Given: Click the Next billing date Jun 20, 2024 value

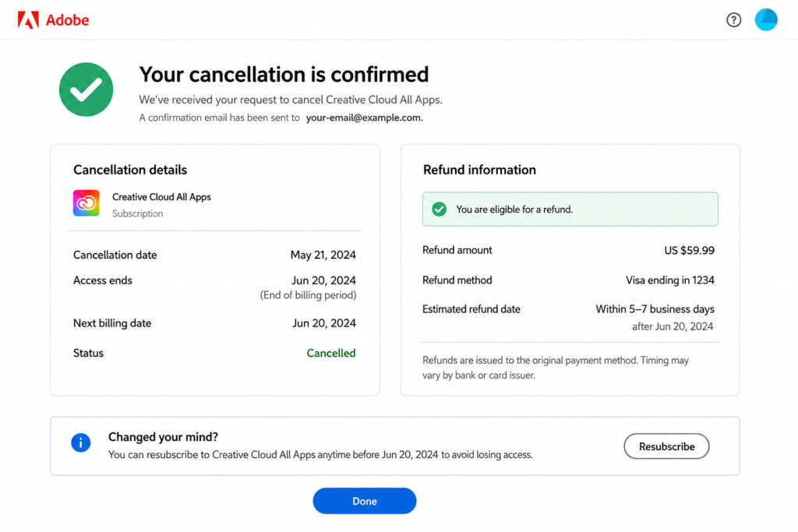Looking at the screenshot, I should (x=323, y=323).
